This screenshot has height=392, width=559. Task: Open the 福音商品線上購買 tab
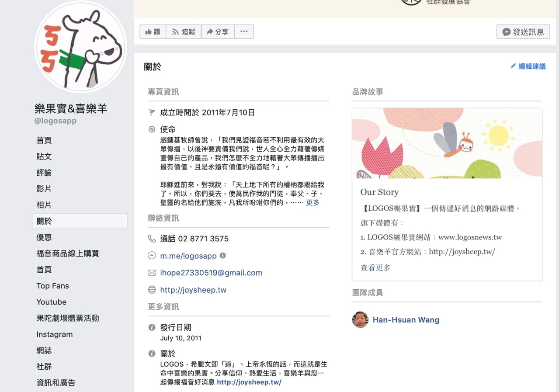tap(68, 253)
